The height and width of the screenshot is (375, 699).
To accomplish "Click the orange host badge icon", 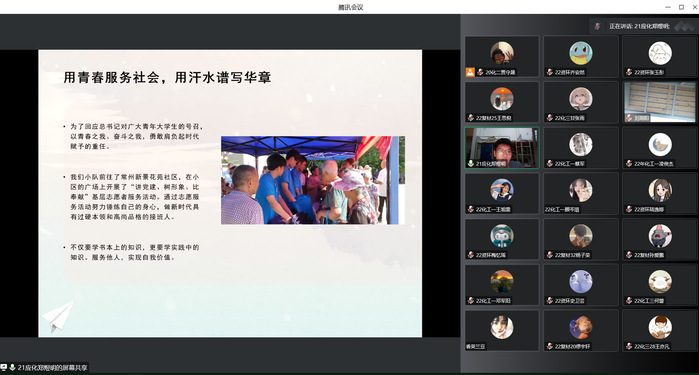I will (470, 72).
